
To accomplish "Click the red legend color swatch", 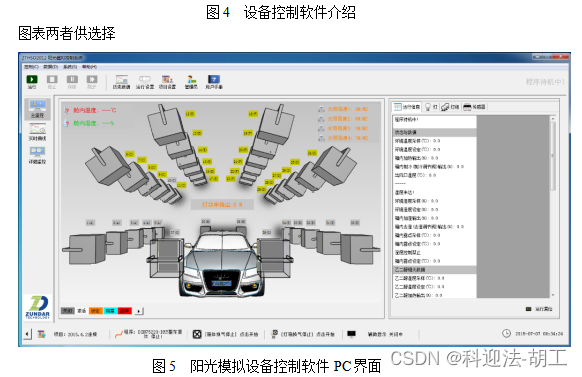I will coord(125,311).
